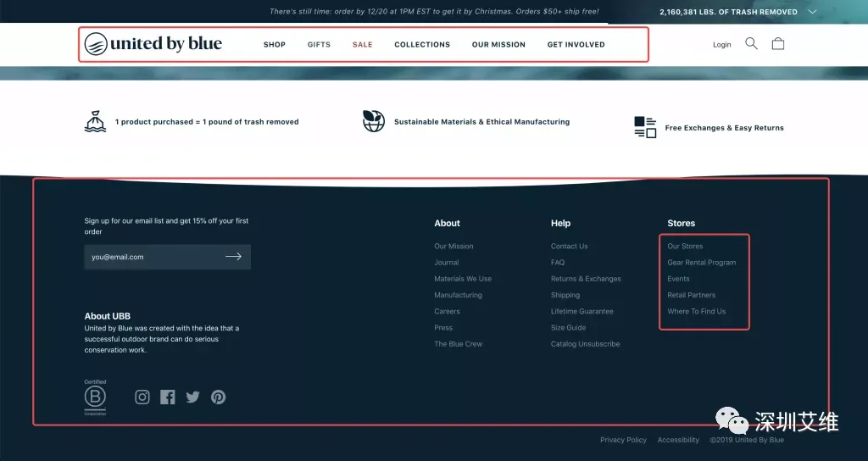
Task: Click 'Sustainable Materials & Ethical Manufacturing' text
Action: (481, 122)
